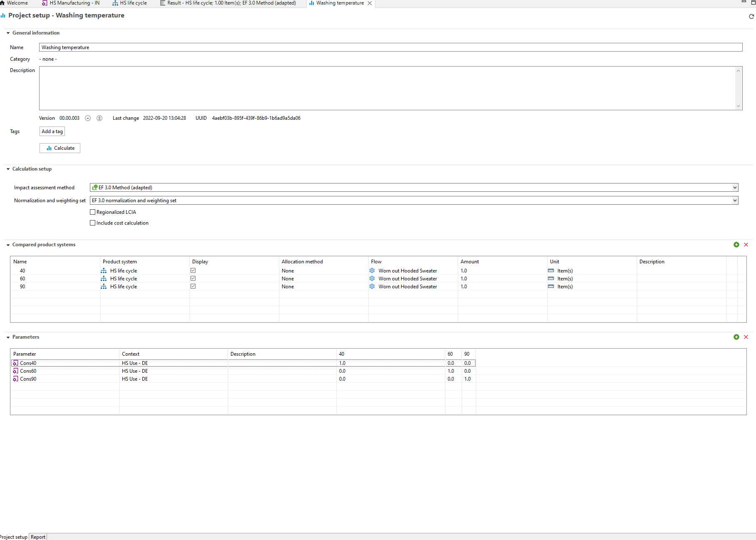This screenshot has width=756, height=540.
Task: Remove parameter with red X icon
Action: pos(746,337)
